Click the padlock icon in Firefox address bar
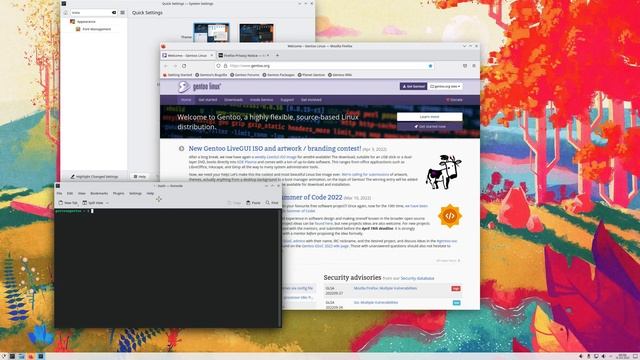The width and height of the screenshot is (640, 360). [225, 66]
